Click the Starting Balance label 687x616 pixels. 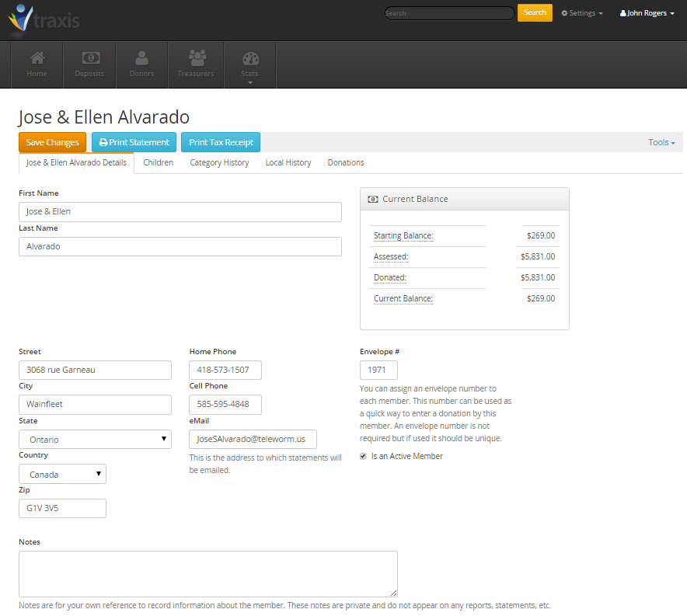(403, 235)
